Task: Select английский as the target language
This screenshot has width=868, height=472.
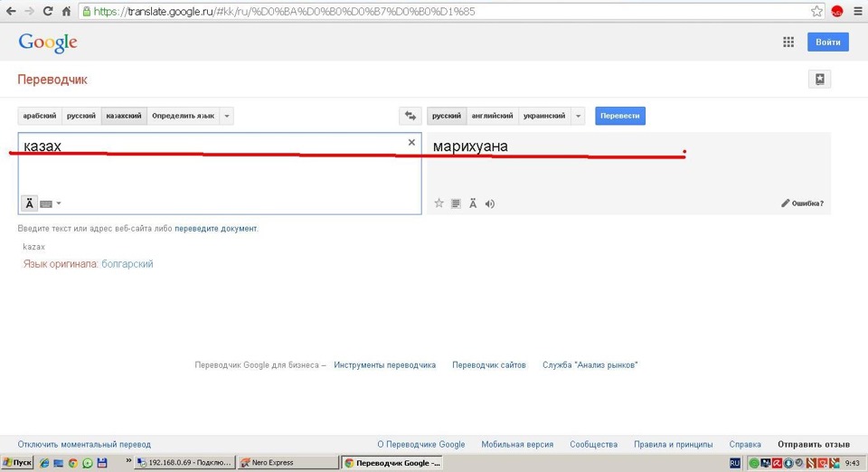Action: [492, 116]
